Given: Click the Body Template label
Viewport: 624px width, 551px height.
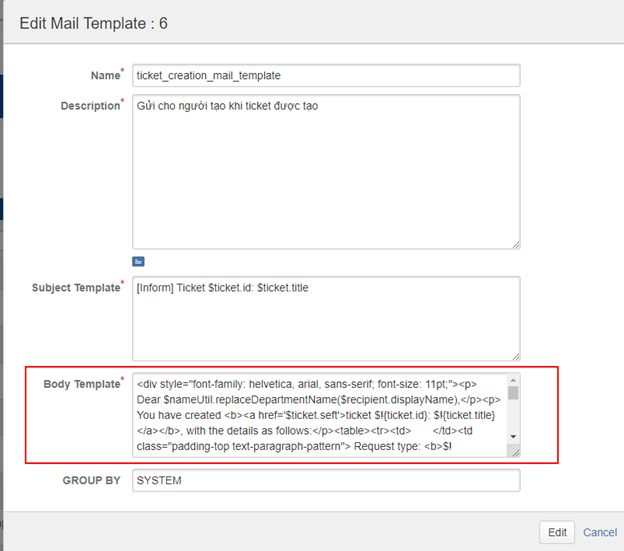Looking at the screenshot, I should [82, 384].
